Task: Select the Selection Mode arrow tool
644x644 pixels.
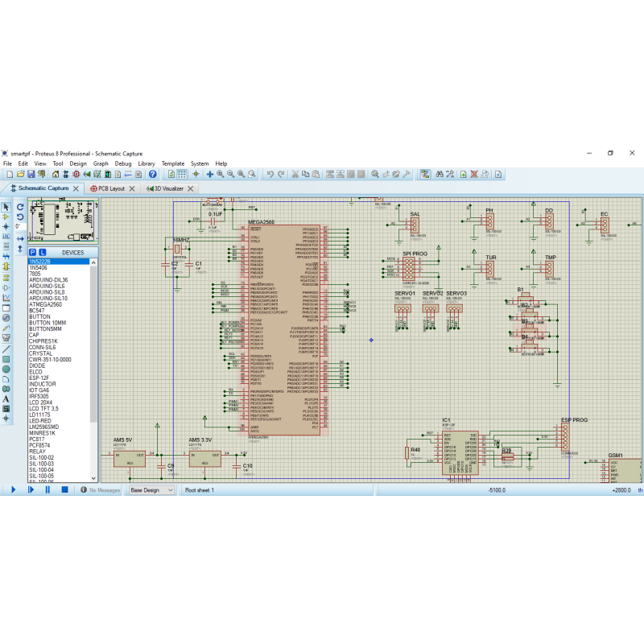Action: (x=6, y=207)
